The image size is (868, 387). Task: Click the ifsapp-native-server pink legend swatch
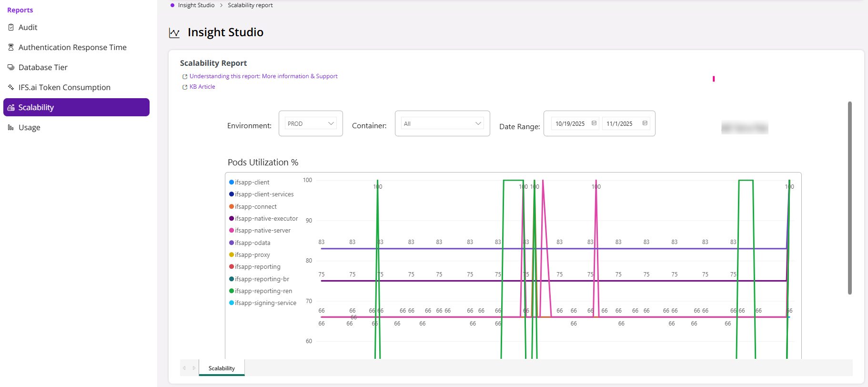(232, 231)
